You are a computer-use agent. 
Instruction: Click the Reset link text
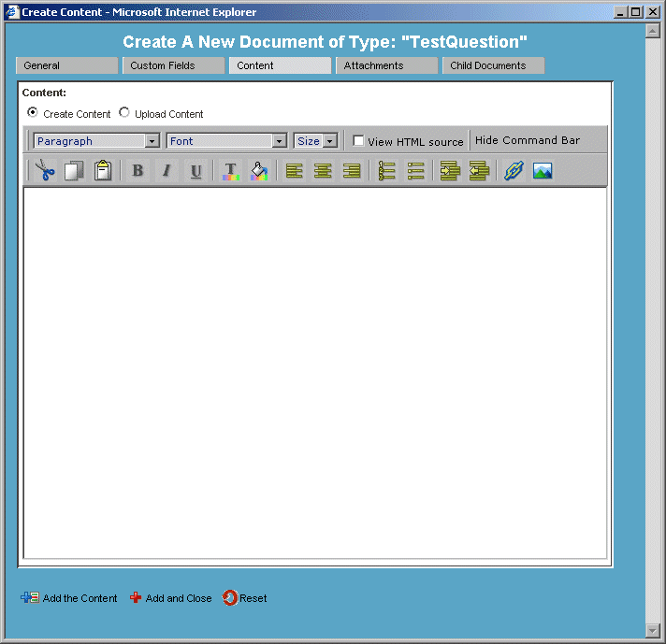[253, 598]
